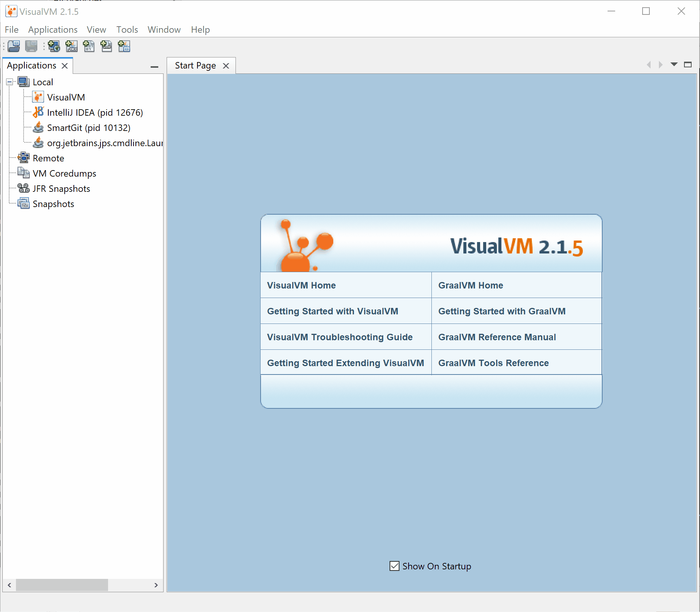The height and width of the screenshot is (612, 700).
Task: Click the Load Snapshot toolbar icon
Action: coord(14,46)
